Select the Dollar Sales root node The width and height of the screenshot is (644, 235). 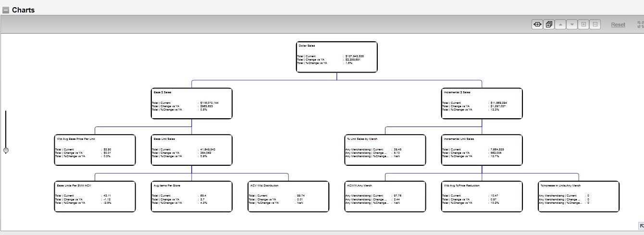coord(336,57)
